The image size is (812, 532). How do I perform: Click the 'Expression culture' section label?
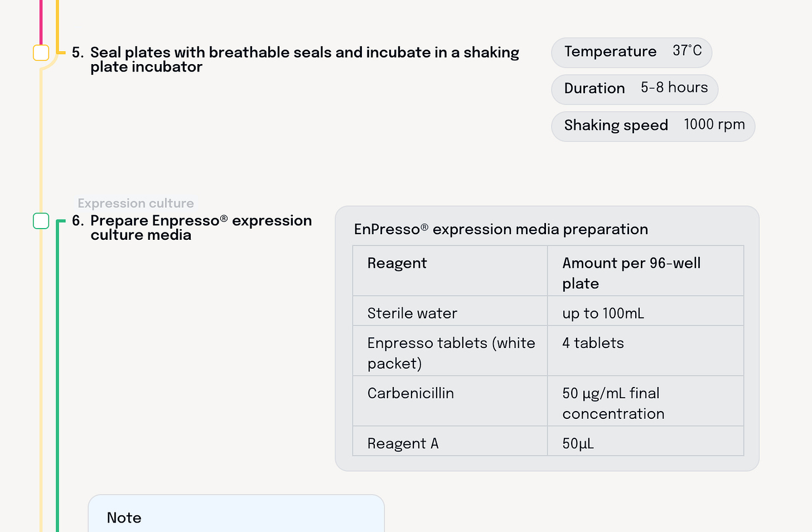[x=136, y=204]
